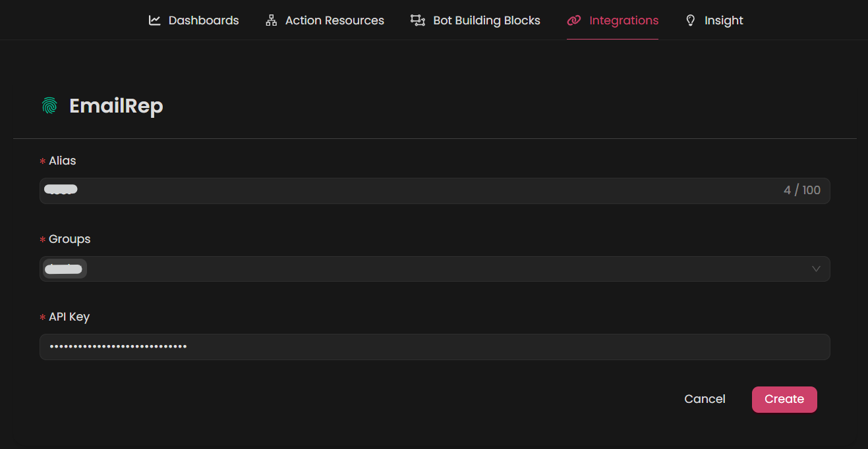Click the Insight lightbulb icon
This screenshot has height=449, width=868.
[691, 20]
